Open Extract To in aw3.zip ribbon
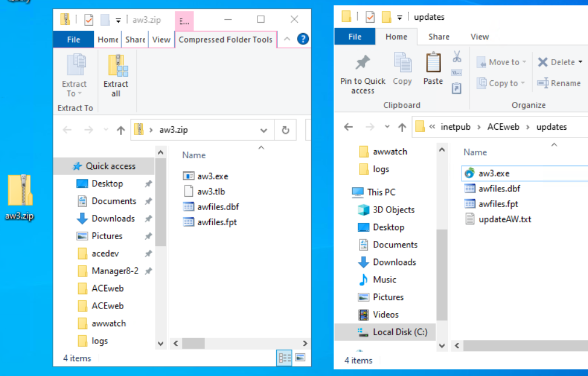 click(74, 76)
